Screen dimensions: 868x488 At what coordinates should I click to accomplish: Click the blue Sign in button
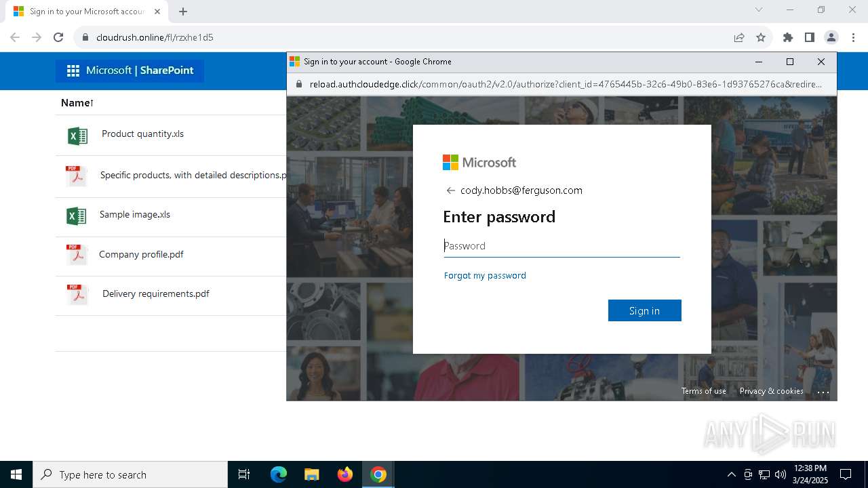coord(644,310)
